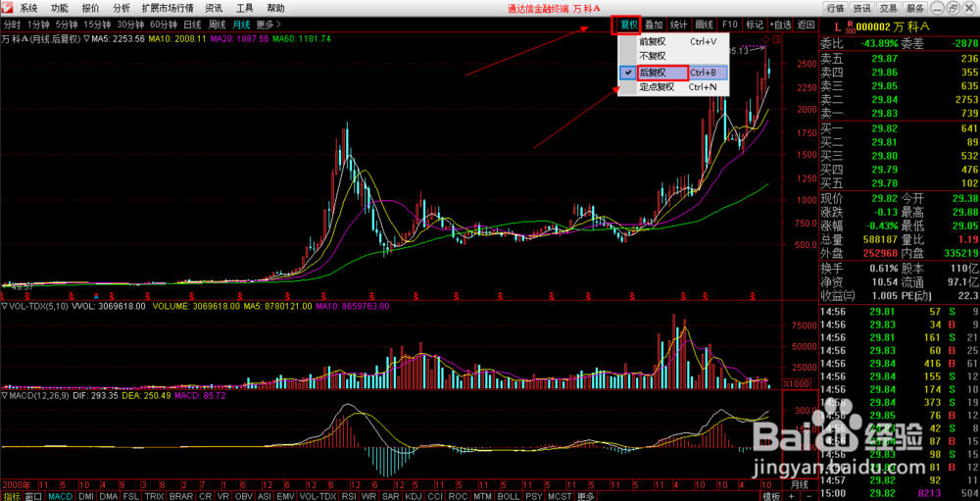Zoom out chart with − button
Screen dimensions: 980x501
(807, 496)
